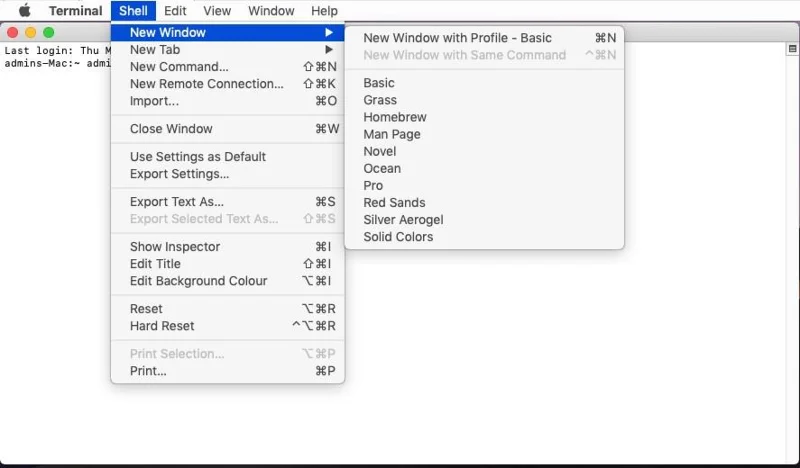Choose the Homebrew profile
The image size is (800, 468).
pos(394,117)
